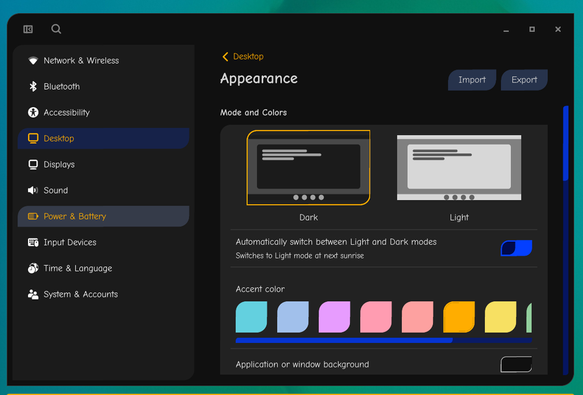
Task: Choose the purple accent color
Action: 334,317
